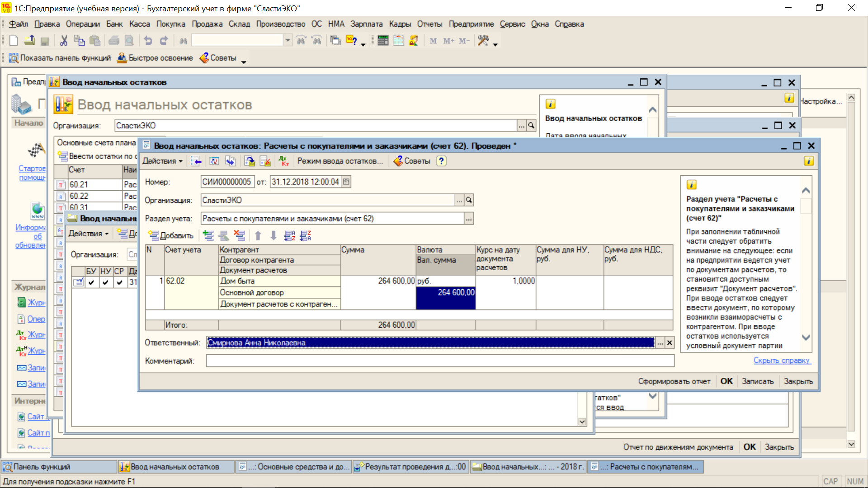Open calculator icon in main toolbar
The image size is (868, 488).
(x=382, y=41)
